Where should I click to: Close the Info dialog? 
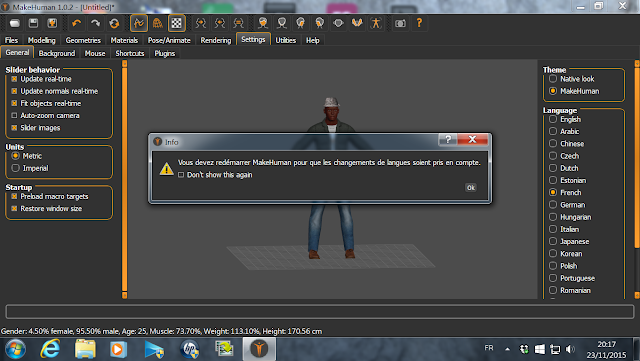[x=472, y=139]
